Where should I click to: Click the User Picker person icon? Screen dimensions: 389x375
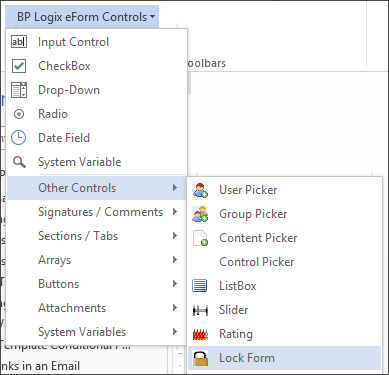pos(200,190)
